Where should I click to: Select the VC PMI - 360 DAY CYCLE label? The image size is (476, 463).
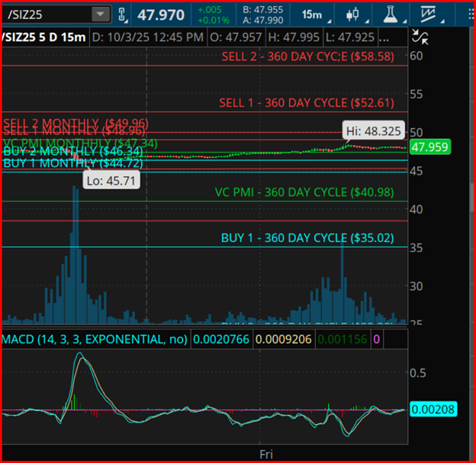pos(304,192)
